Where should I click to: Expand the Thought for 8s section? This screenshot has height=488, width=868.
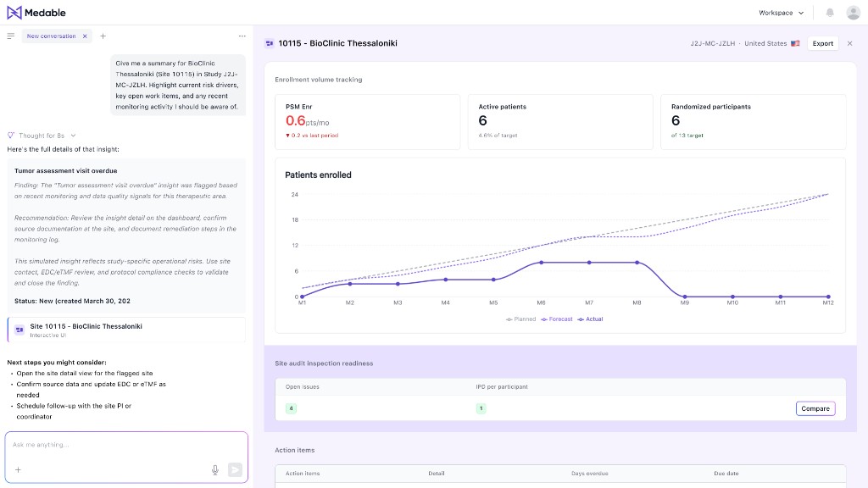42,136
